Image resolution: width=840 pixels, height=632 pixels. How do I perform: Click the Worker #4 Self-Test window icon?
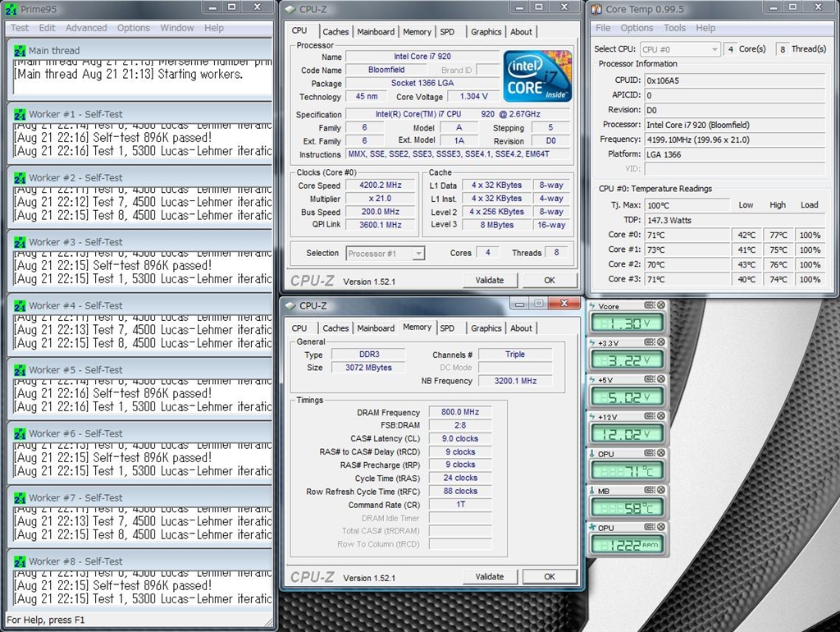[20, 305]
